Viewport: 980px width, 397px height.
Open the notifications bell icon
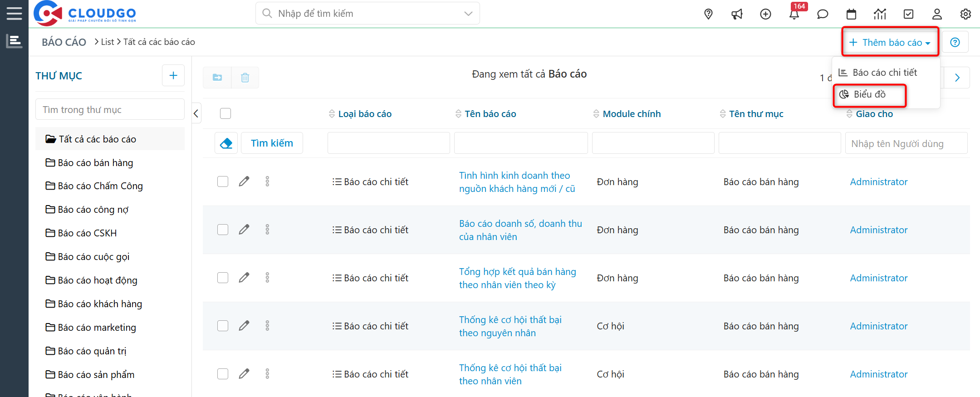(x=794, y=15)
